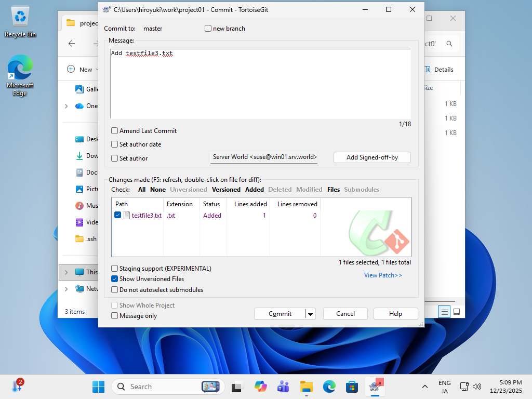Open the Windows Start menu
532x399 pixels.
tap(98, 387)
